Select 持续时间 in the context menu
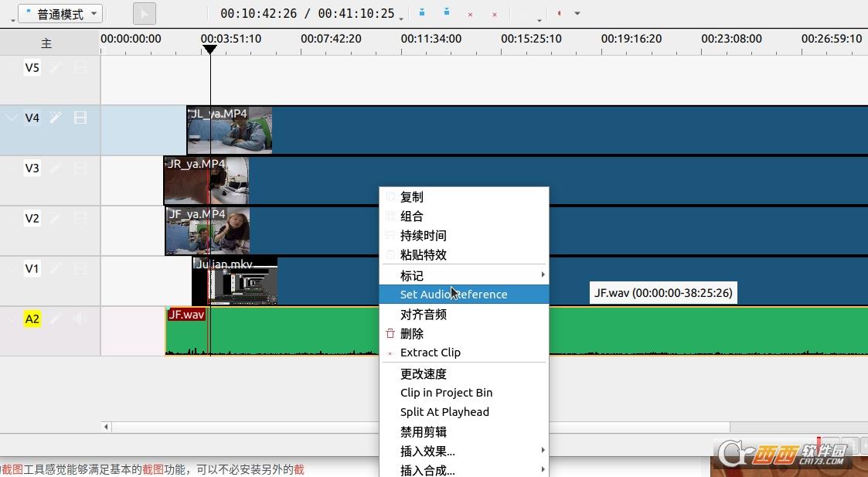 pos(464,236)
